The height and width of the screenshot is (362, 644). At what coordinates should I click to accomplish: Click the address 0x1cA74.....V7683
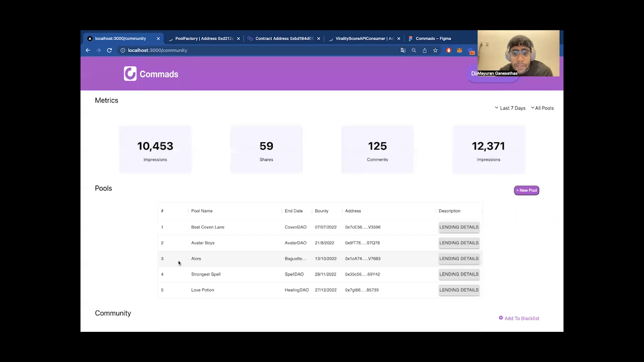(363, 258)
